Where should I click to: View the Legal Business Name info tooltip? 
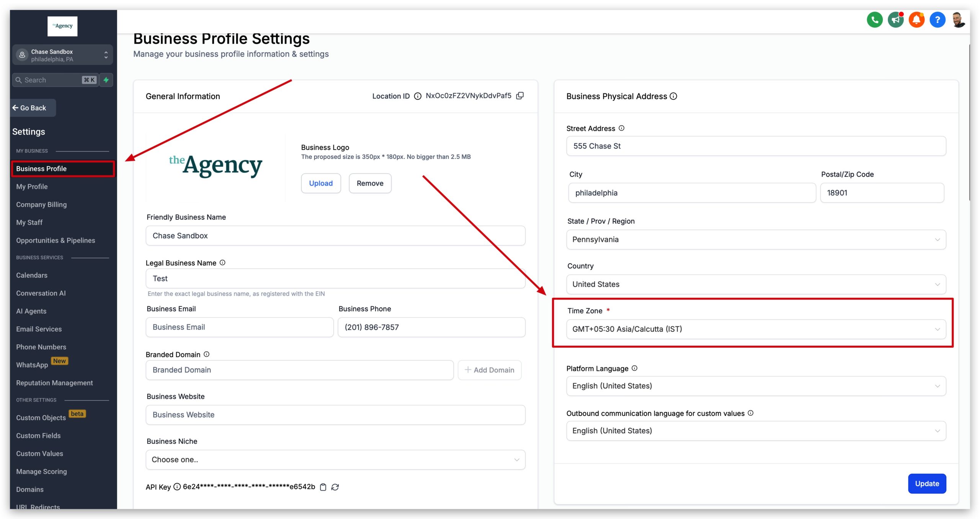(222, 263)
